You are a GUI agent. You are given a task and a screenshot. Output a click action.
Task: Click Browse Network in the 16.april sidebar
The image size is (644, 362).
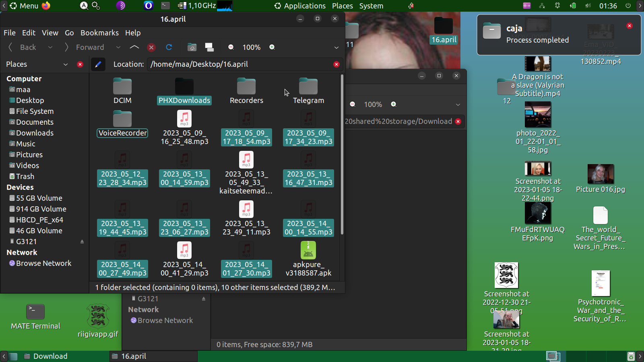(43, 263)
